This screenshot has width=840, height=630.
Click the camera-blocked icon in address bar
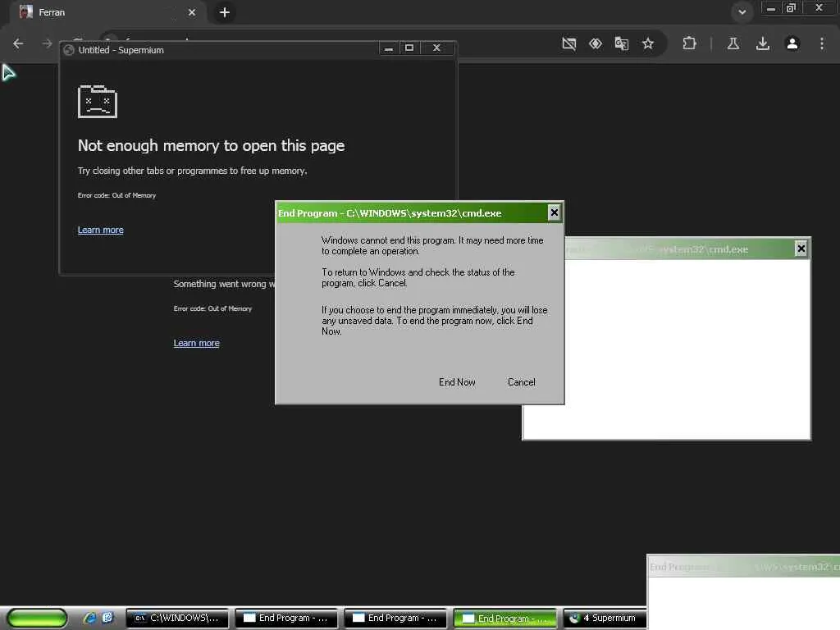coord(569,43)
